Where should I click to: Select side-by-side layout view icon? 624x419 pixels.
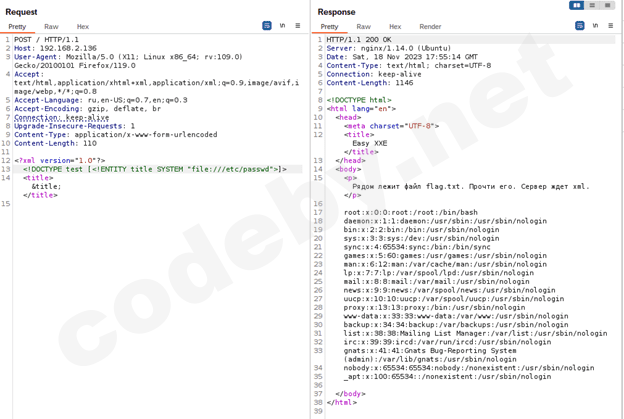pos(577,5)
